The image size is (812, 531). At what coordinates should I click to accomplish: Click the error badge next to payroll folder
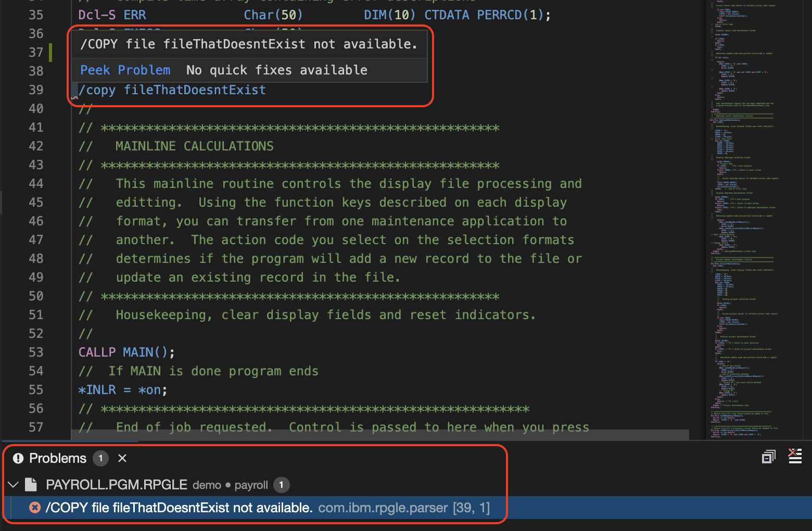coord(281,485)
